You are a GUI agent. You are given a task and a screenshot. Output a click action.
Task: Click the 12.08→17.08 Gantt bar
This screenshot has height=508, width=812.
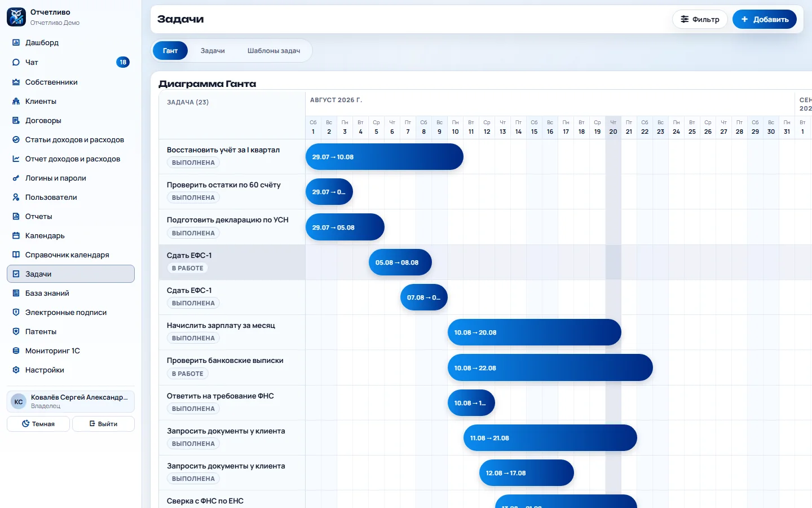coord(527,473)
